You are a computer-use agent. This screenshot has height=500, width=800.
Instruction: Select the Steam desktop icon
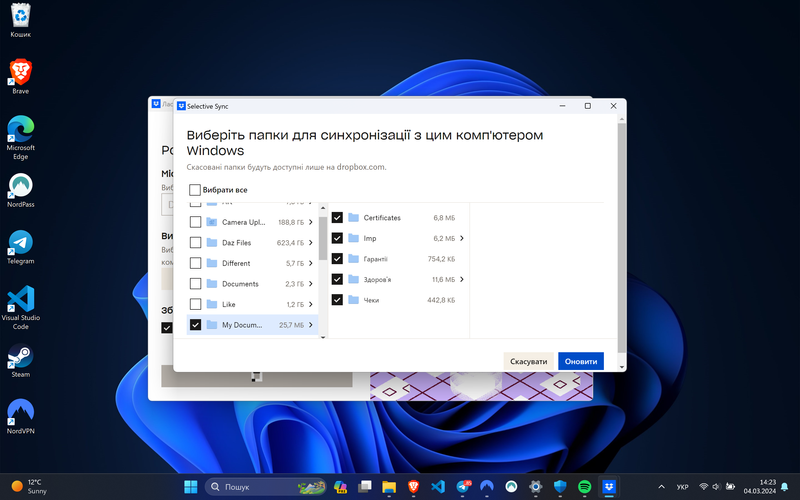(20, 357)
